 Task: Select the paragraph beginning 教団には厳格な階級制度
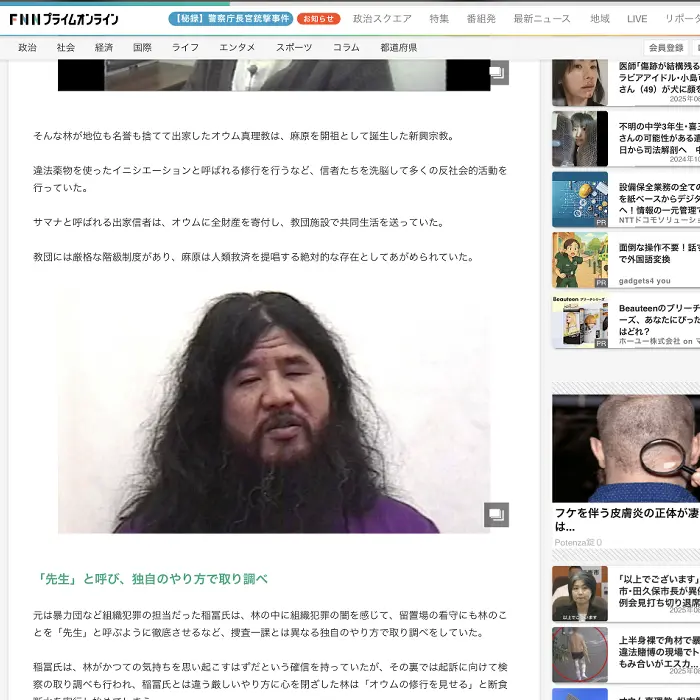[254, 257]
